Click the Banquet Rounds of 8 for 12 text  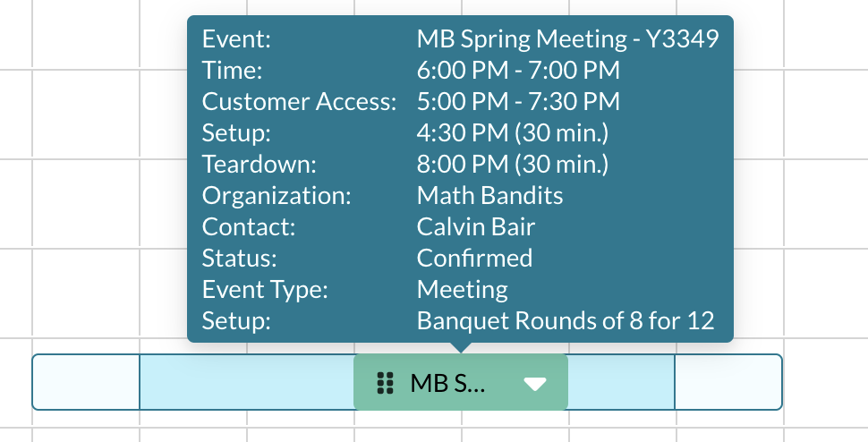566,320
